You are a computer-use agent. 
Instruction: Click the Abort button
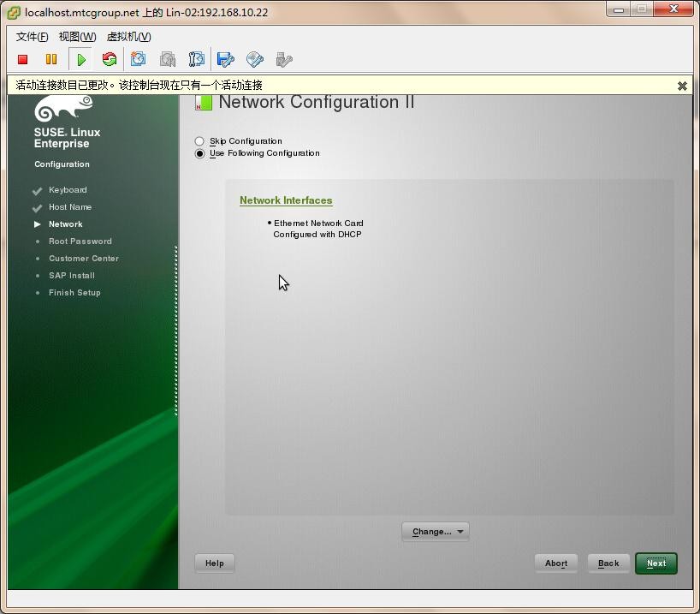[x=556, y=563]
